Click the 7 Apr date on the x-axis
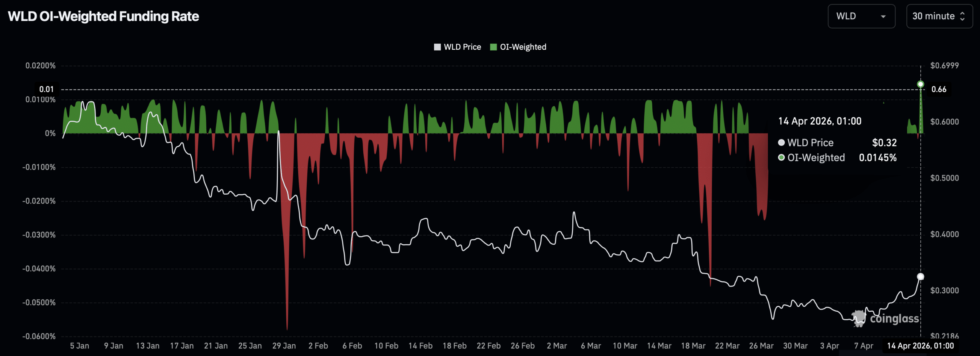Image resolution: width=980 pixels, height=356 pixels. click(x=864, y=346)
